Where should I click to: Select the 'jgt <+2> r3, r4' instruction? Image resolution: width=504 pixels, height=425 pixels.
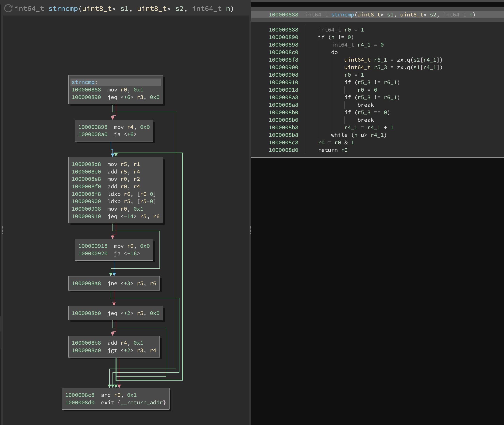coord(132,350)
